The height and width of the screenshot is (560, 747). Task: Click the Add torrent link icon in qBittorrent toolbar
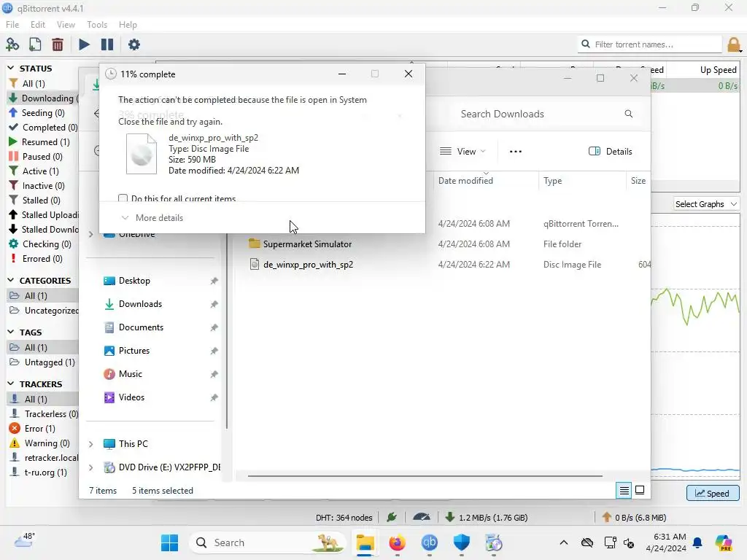coord(12,44)
